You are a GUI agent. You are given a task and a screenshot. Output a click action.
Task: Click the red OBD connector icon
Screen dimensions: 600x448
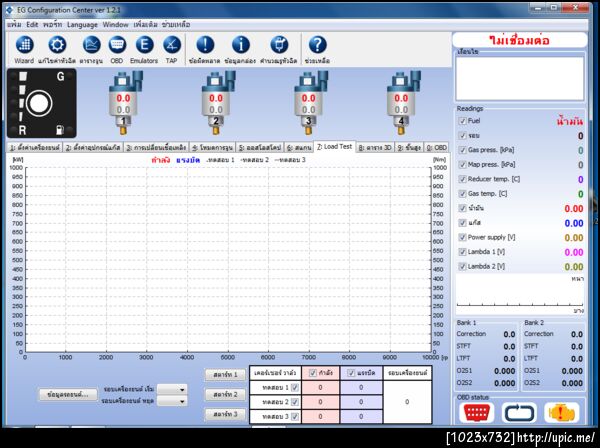click(476, 412)
